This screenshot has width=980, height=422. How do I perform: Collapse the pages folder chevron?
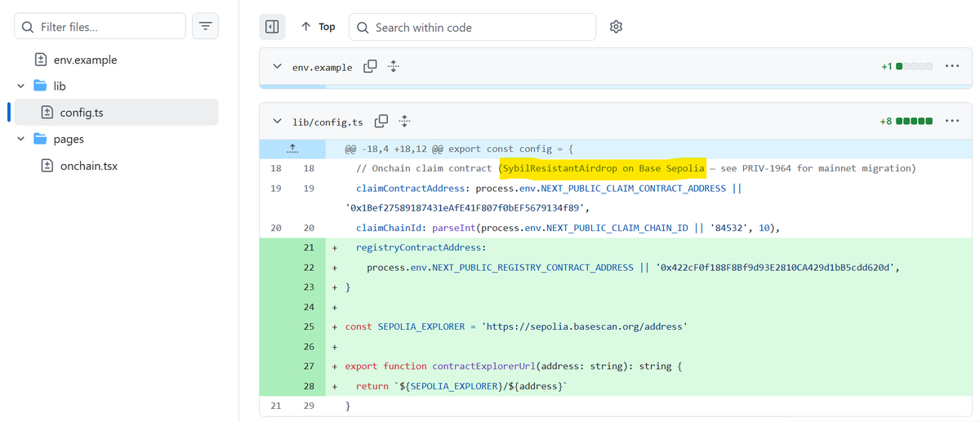click(20, 140)
